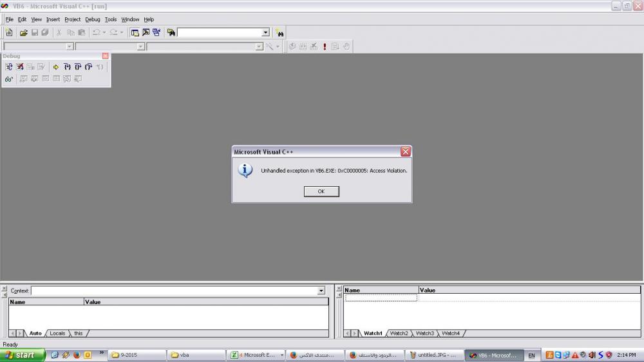
Task: Click the Compile icon in build toolbar
Action: [292, 46]
